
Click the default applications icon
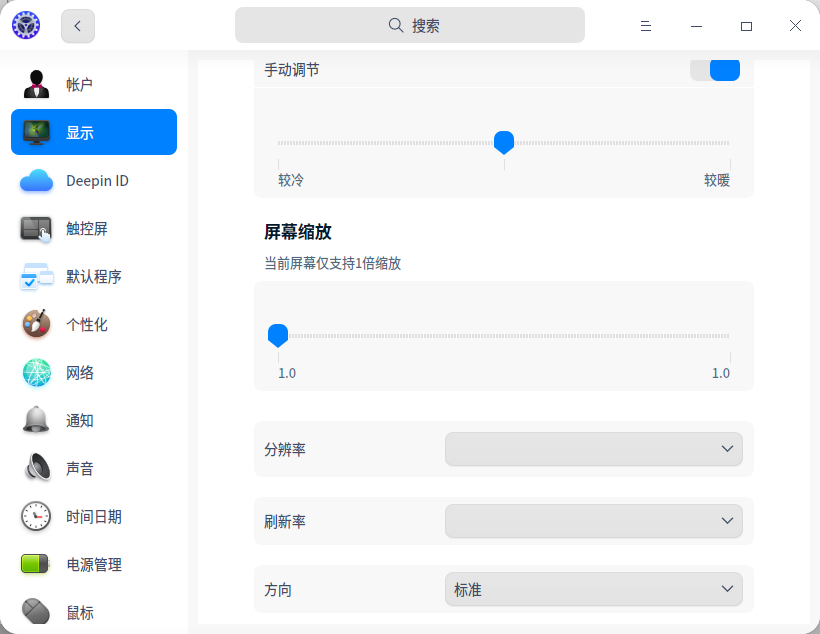pos(37,277)
